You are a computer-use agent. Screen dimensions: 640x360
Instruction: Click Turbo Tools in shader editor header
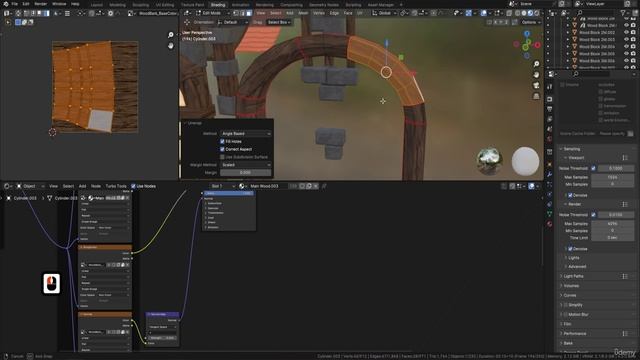116,186
